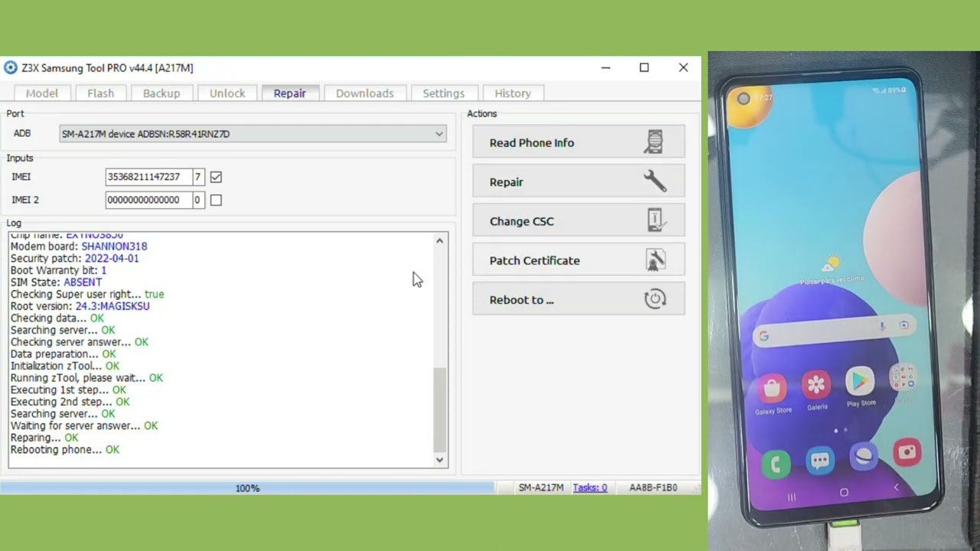Tap the phone's recent apps navigation button

click(x=792, y=497)
